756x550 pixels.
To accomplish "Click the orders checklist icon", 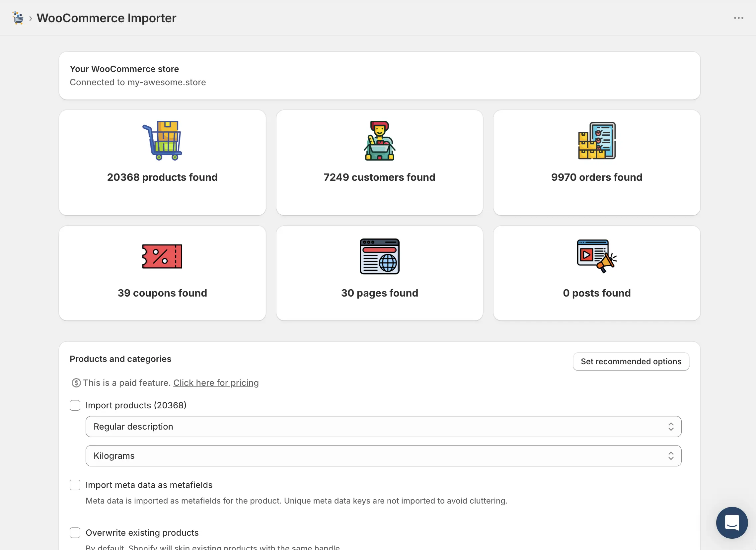I will pos(597,140).
